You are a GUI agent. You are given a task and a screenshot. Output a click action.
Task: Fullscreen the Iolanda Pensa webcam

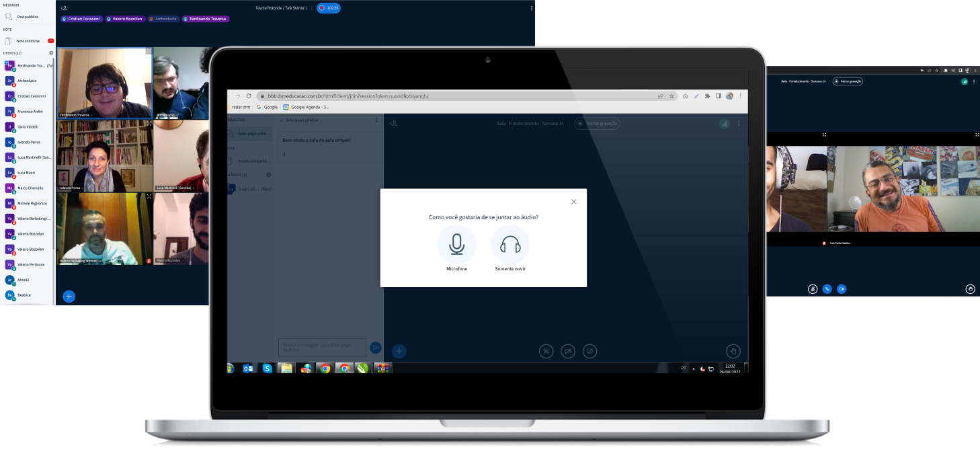(x=149, y=124)
